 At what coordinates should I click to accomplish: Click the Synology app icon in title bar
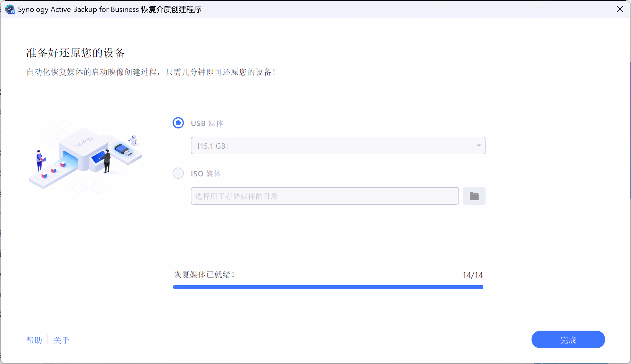point(10,9)
